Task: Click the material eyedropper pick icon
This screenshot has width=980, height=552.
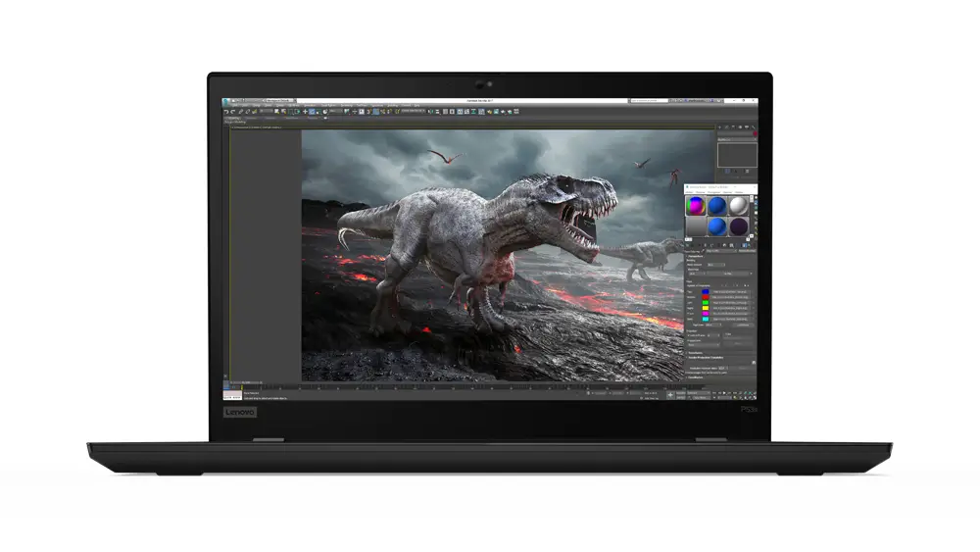Action: click(703, 251)
